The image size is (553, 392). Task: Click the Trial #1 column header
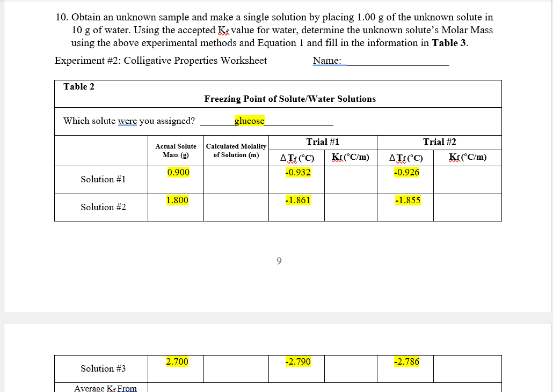pyautogui.click(x=323, y=142)
